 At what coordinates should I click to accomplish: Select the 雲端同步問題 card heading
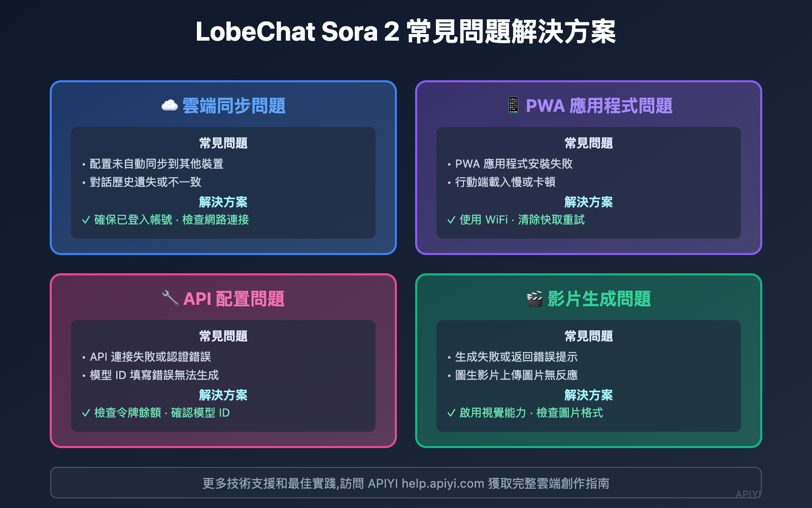[233, 106]
